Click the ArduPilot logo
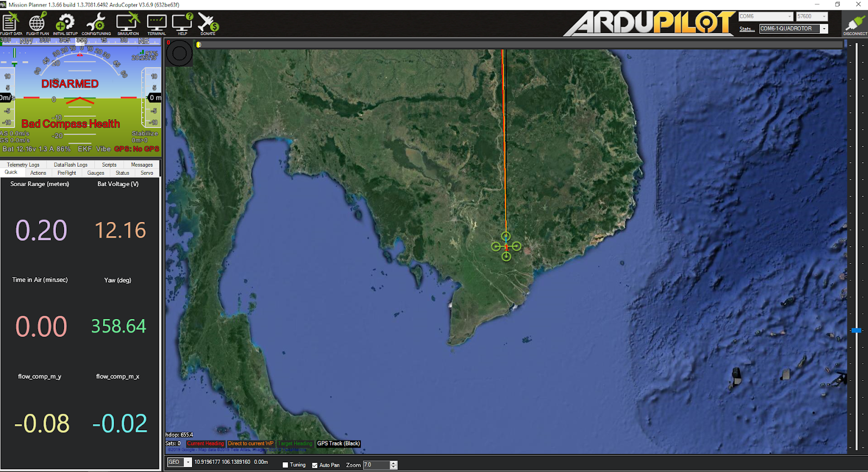Image resolution: width=868 pixels, height=472 pixels. pyautogui.click(x=649, y=23)
